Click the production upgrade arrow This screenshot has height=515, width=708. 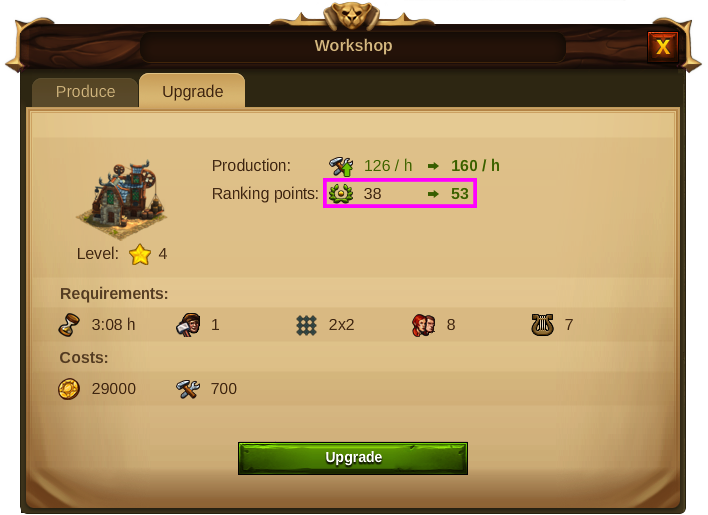point(433,166)
